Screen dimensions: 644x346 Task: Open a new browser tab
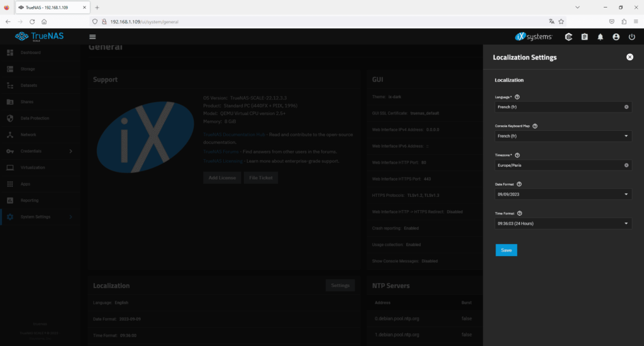point(97,7)
